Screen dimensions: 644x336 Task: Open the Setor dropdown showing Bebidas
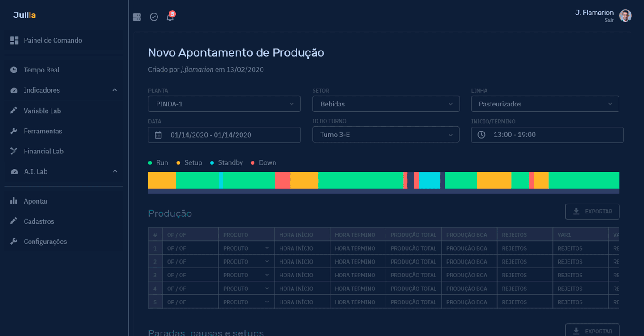tap(386, 104)
